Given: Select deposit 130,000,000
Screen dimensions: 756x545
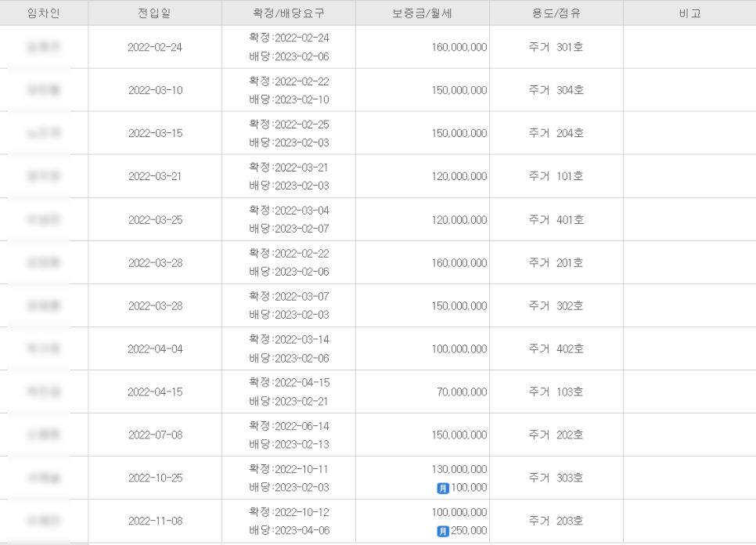Looking at the screenshot, I should point(459,469).
